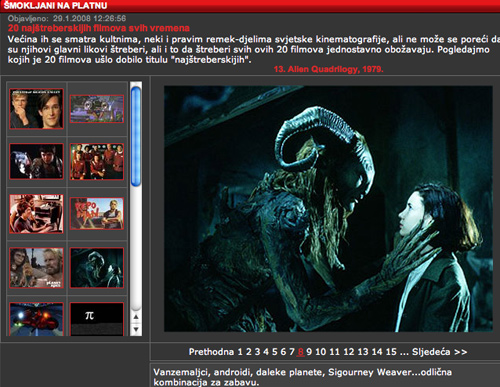Jump to gallery page 1
The height and width of the screenshot is (387, 500).
coord(240,352)
